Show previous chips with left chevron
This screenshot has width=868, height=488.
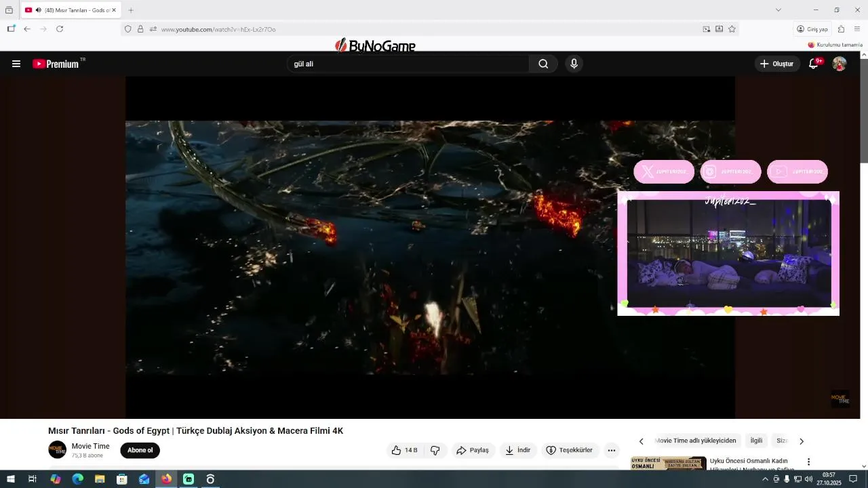(x=642, y=441)
